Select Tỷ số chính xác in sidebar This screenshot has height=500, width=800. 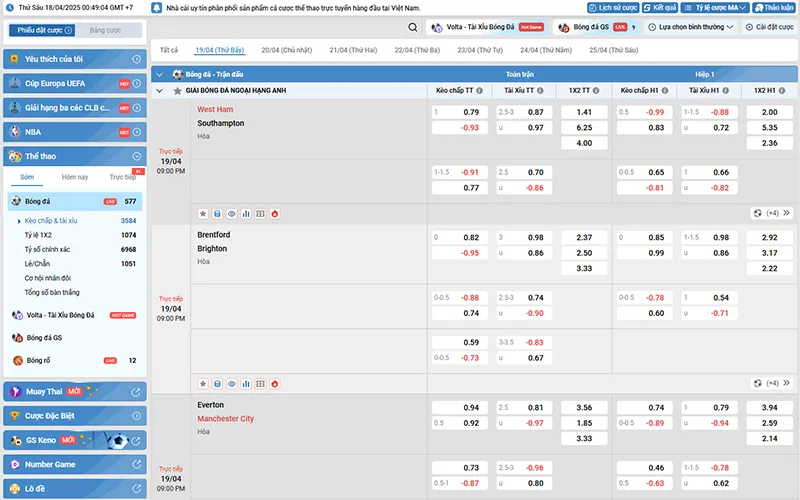pos(47,249)
